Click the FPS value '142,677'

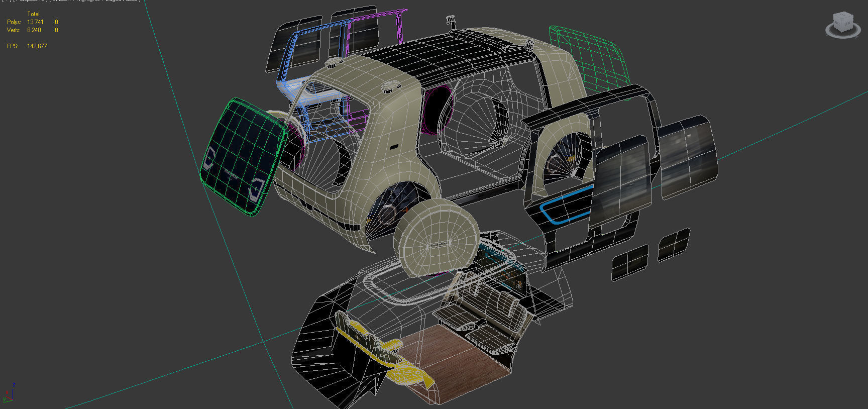[x=37, y=46]
